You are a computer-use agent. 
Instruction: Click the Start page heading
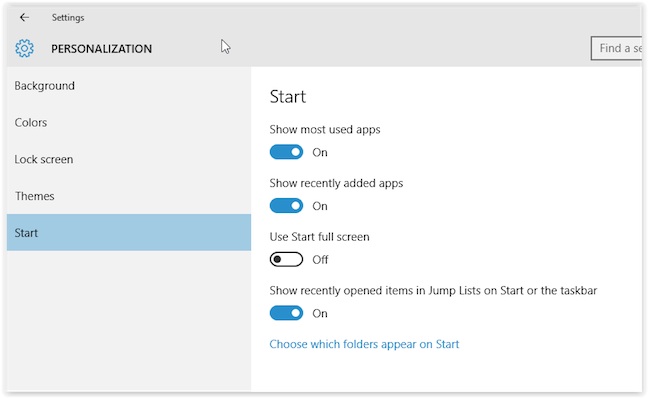(288, 97)
